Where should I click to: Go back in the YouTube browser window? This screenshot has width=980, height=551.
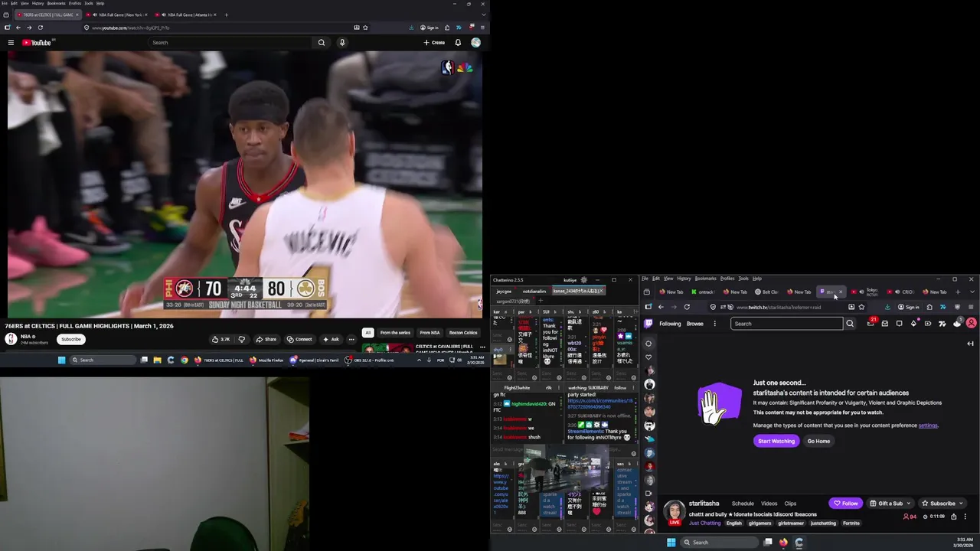[18, 28]
